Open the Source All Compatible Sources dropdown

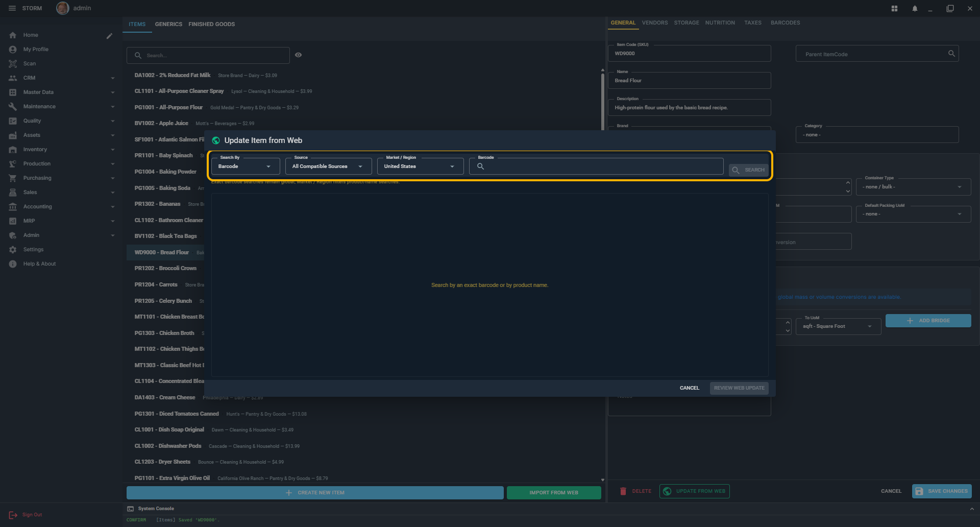coord(328,166)
